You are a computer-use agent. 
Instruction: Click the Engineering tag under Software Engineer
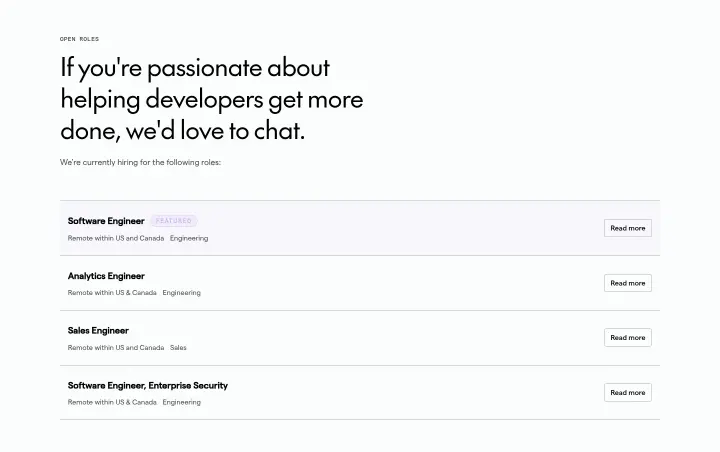pyautogui.click(x=189, y=238)
